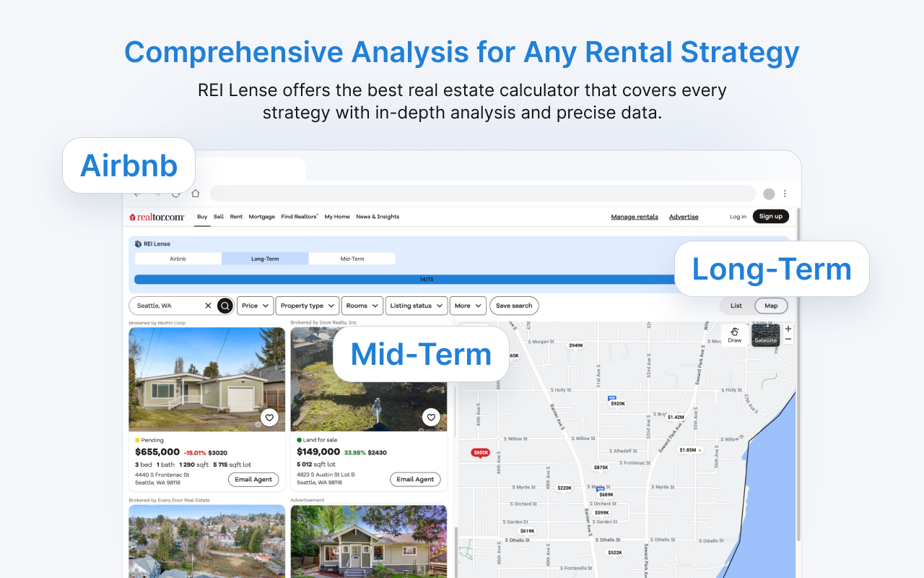Expand the Price filter dropdown
The height and width of the screenshot is (578, 924).
pyautogui.click(x=256, y=306)
